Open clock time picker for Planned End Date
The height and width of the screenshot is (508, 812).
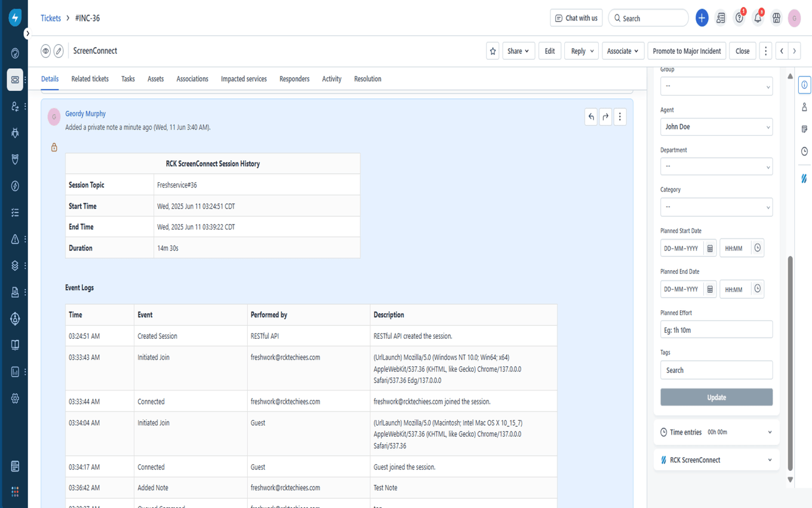coord(757,289)
